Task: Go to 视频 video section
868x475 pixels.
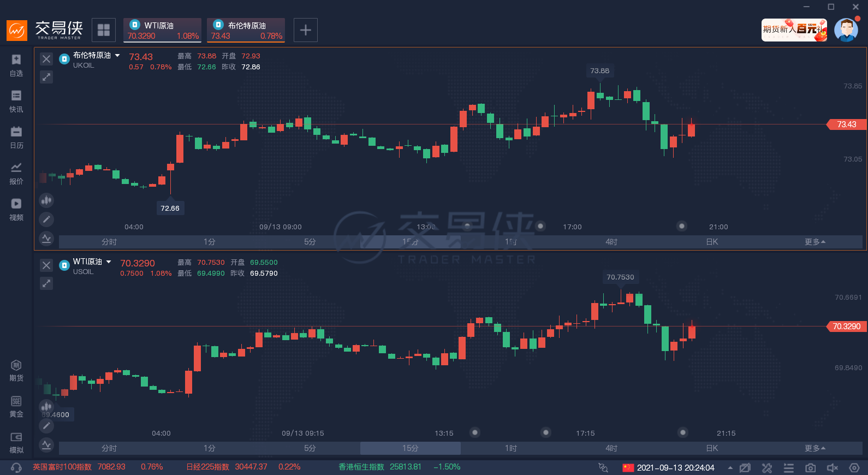Action: tap(16, 209)
